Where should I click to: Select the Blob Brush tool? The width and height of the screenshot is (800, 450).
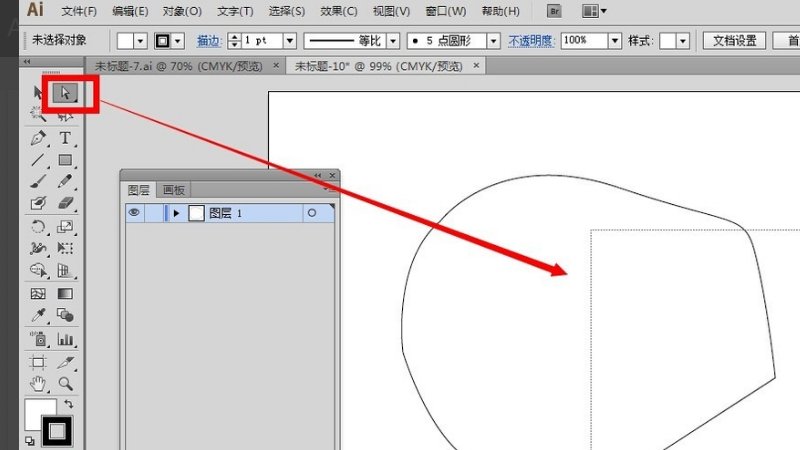coord(38,203)
